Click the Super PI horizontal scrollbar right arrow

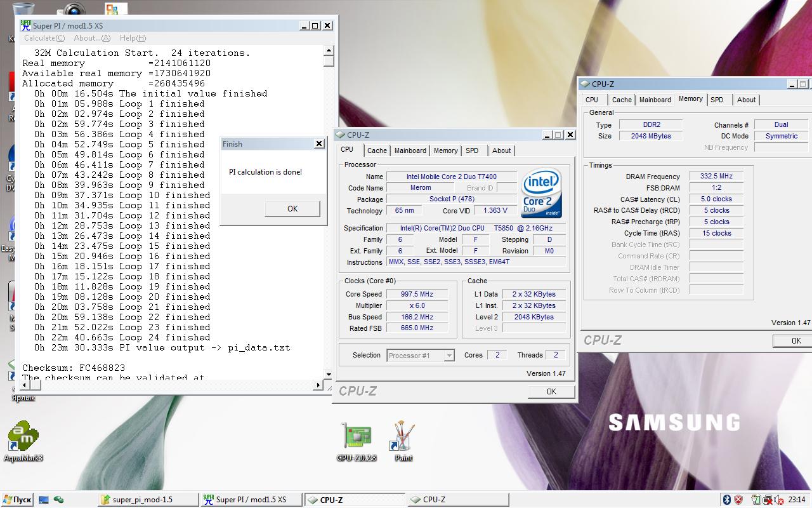coord(318,385)
